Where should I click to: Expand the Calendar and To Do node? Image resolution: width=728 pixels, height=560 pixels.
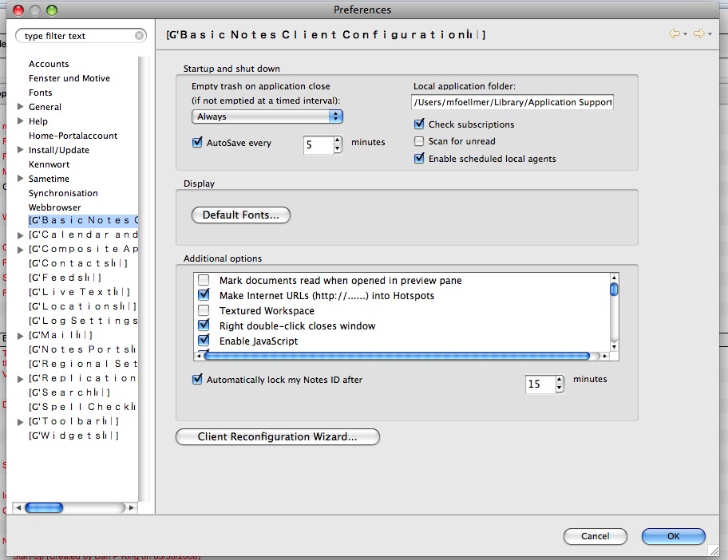tap(20, 235)
